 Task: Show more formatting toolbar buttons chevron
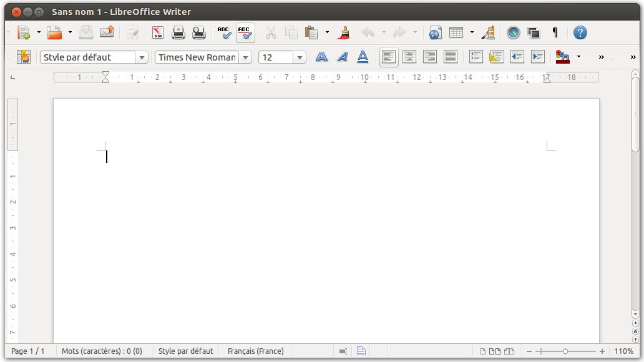pyautogui.click(x=602, y=57)
